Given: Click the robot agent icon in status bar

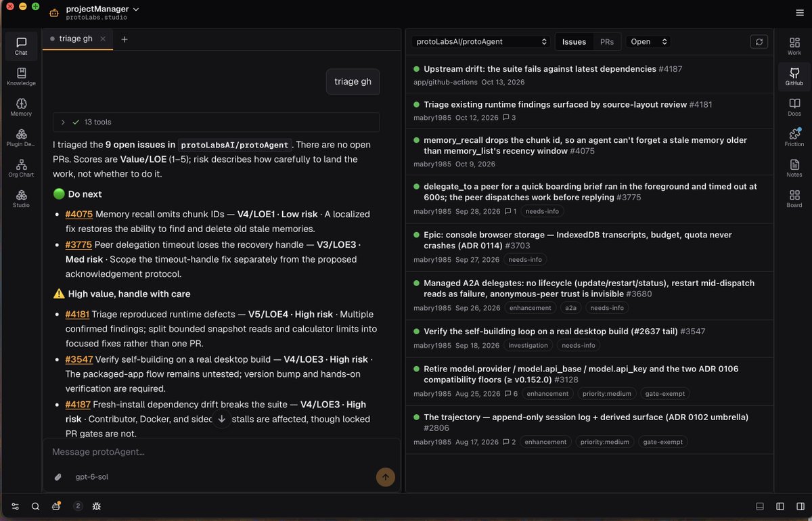Looking at the screenshot, I should [56, 506].
